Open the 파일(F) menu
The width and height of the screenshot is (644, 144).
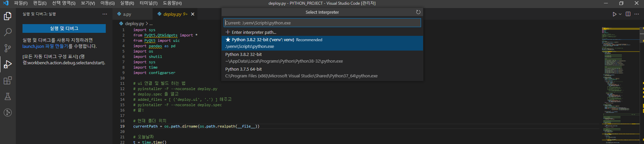pos(21,3)
